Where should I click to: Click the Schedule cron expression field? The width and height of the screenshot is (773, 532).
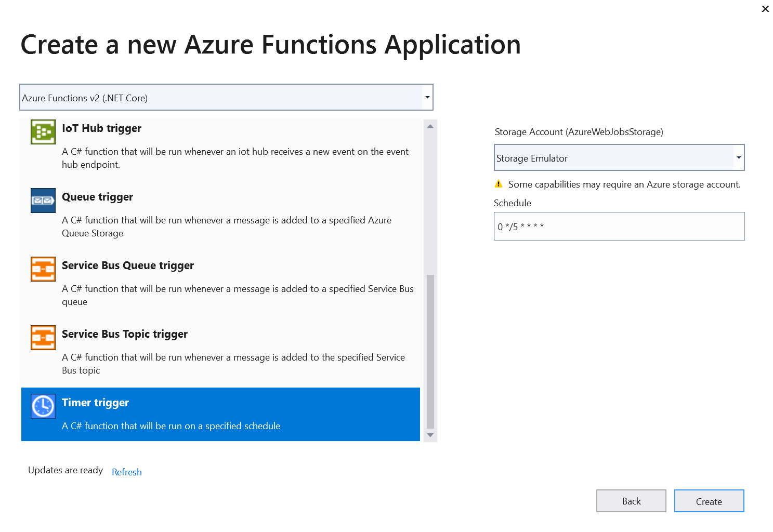[x=619, y=227]
